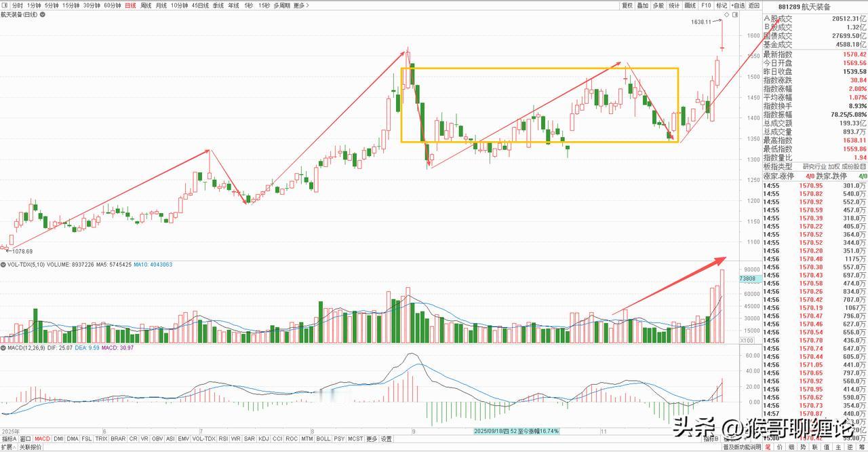
Task: Open the 统计 statistics button
Action: tap(674, 5)
